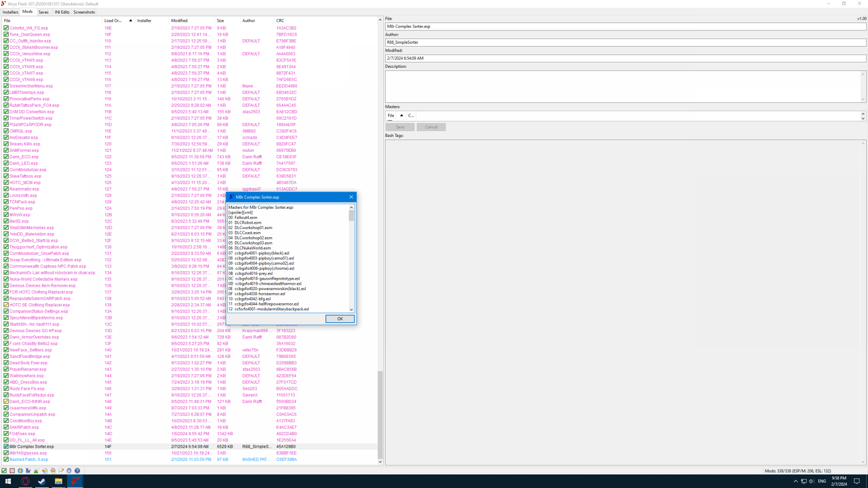Uncheck the Colorful_Wit_FG.esp mod checkbox
868x488 pixels.
(6, 28)
